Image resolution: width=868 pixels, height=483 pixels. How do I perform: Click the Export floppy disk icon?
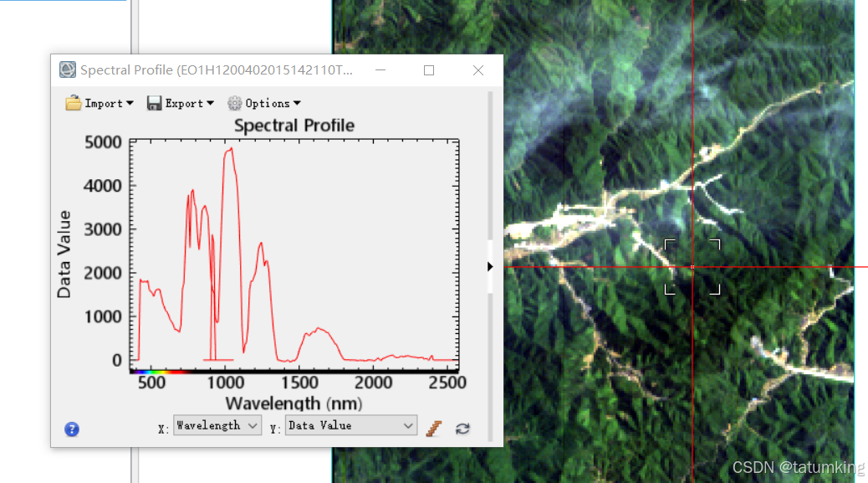coord(154,103)
